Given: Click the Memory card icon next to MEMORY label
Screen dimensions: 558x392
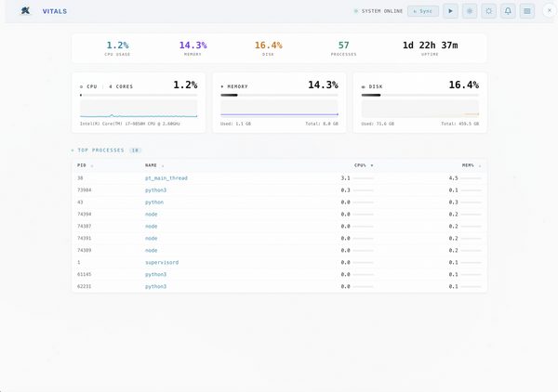Looking at the screenshot, I should tap(222, 86).
